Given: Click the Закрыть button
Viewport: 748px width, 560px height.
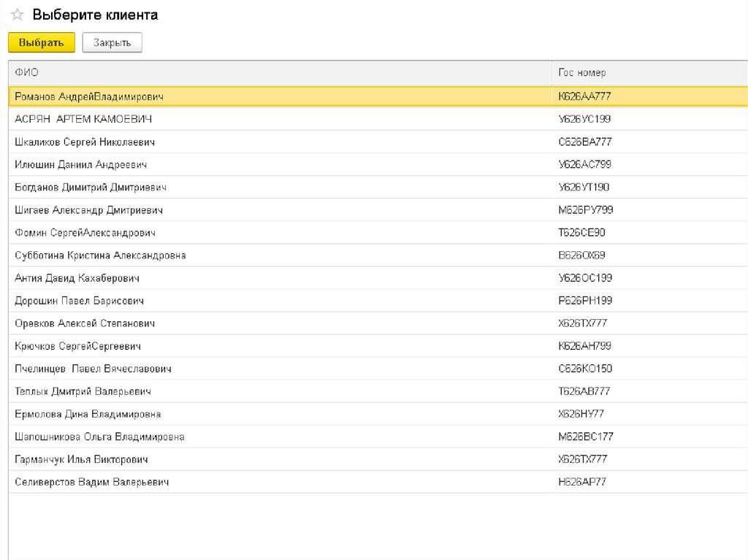Looking at the screenshot, I should [112, 42].
